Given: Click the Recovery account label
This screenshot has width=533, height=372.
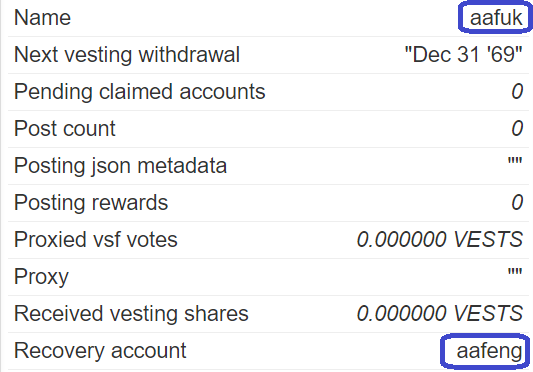Looking at the screenshot, I should [x=100, y=351].
